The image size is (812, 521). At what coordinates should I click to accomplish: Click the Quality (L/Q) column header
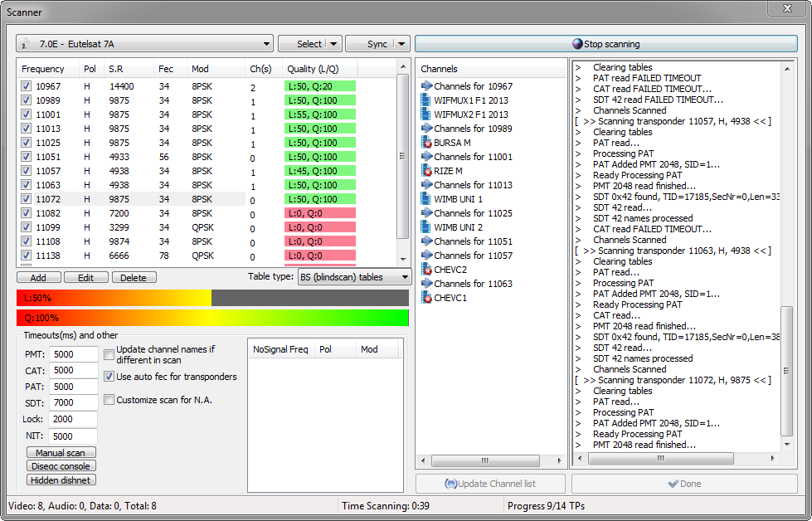[320, 69]
